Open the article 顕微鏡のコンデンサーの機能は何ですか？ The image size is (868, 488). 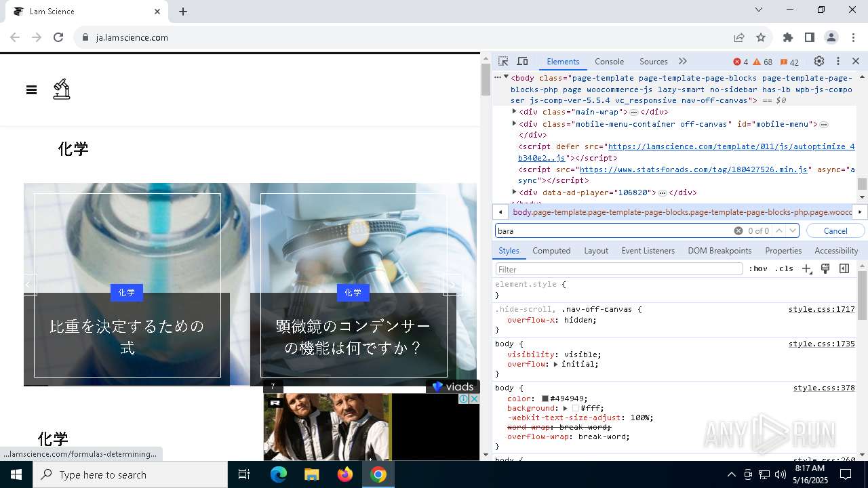click(353, 337)
